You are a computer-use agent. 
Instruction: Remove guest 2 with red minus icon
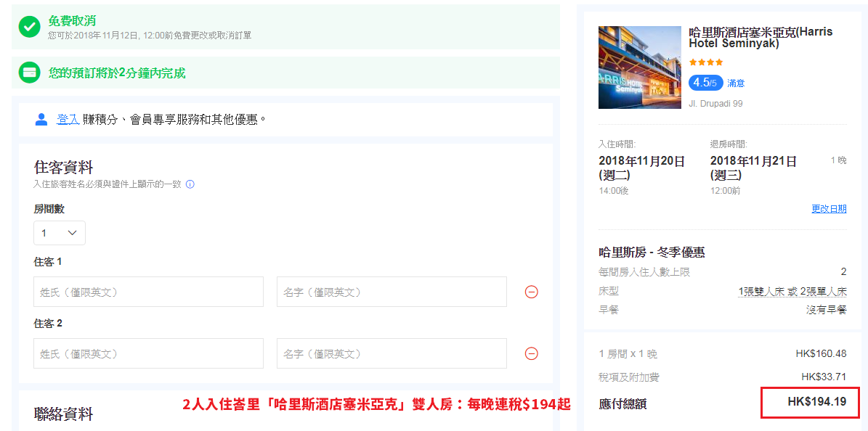(x=532, y=353)
